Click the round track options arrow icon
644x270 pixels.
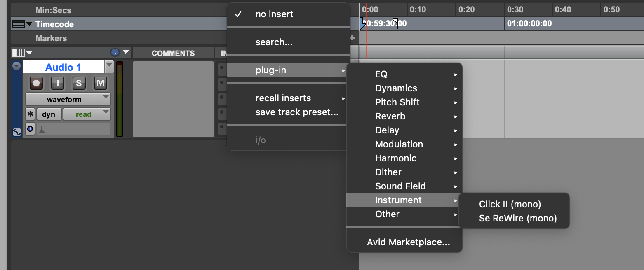click(x=16, y=66)
